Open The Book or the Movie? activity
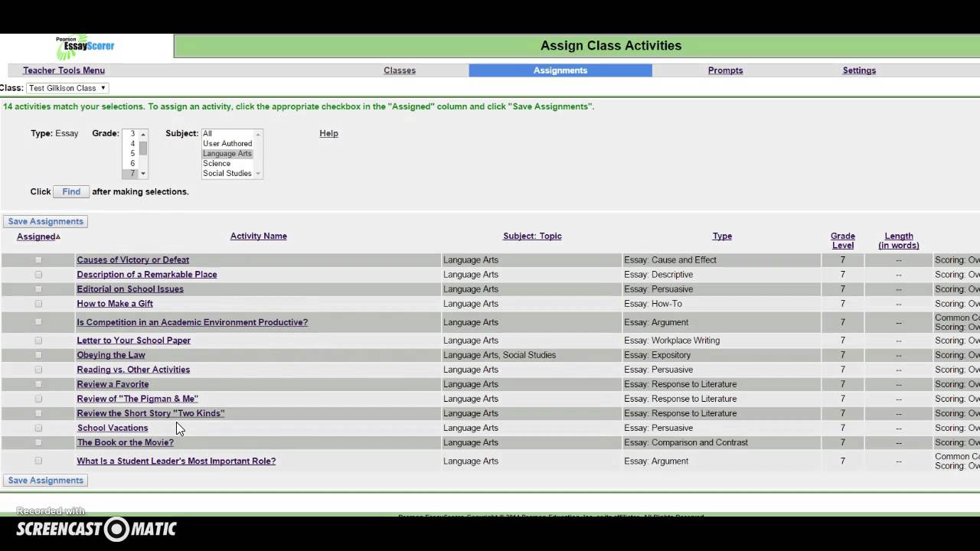This screenshot has height=551, width=980. [x=126, y=442]
